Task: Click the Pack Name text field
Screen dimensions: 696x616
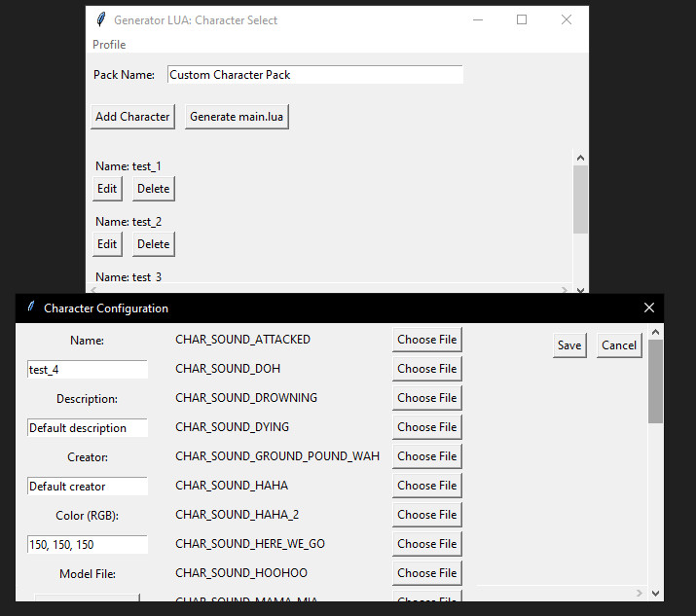Action: click(x=314, y=75)
